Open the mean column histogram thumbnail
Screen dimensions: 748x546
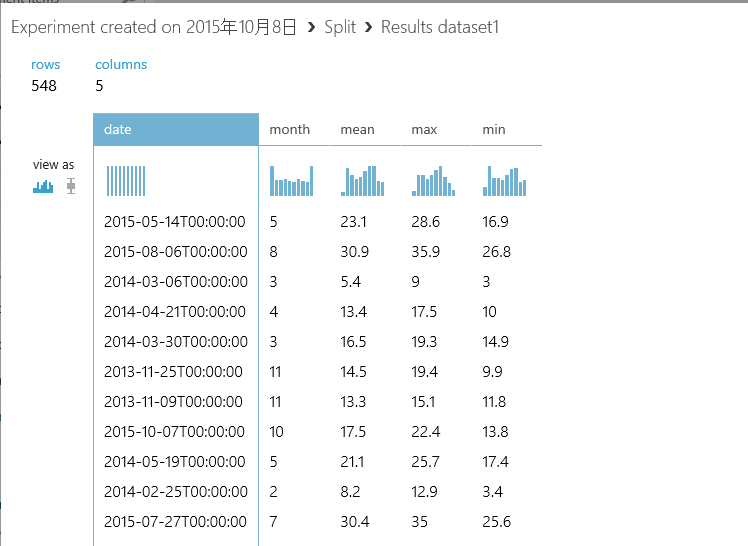363,181
